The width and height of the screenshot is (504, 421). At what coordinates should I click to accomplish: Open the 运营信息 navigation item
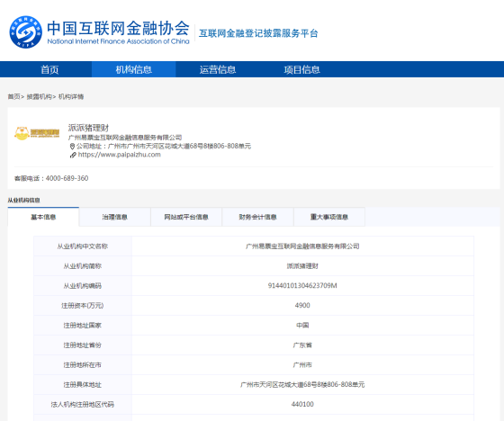(x=218, y=70)
